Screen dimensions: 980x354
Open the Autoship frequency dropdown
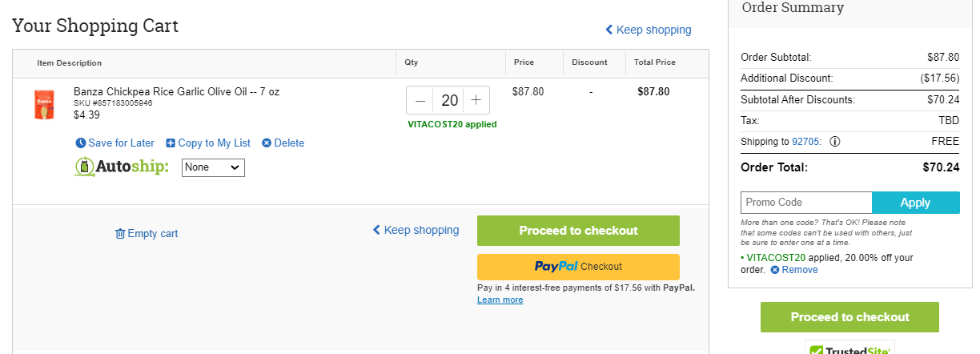pyautogui.click(x=213, y=167)
